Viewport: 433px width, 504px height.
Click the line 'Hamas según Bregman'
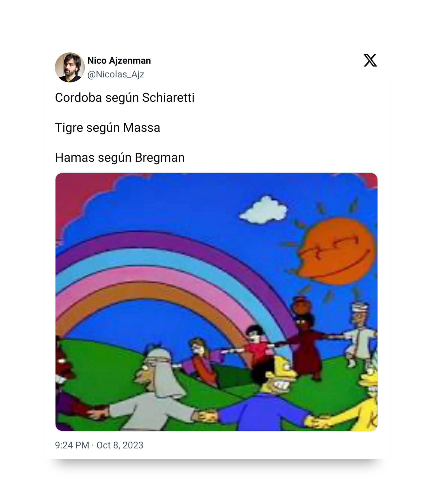[120, 157]
